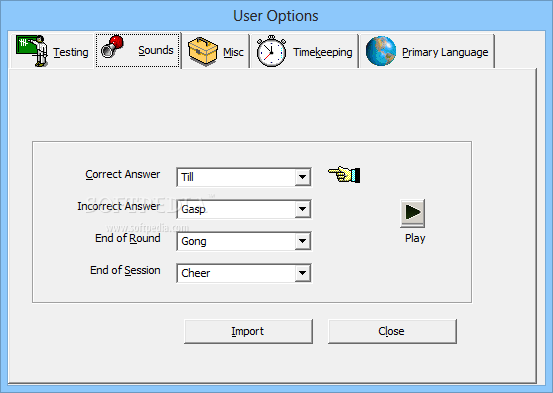The height and width of the screenshot is (393, 553).
Task: Click the Play label under the button
Action: 415,238
